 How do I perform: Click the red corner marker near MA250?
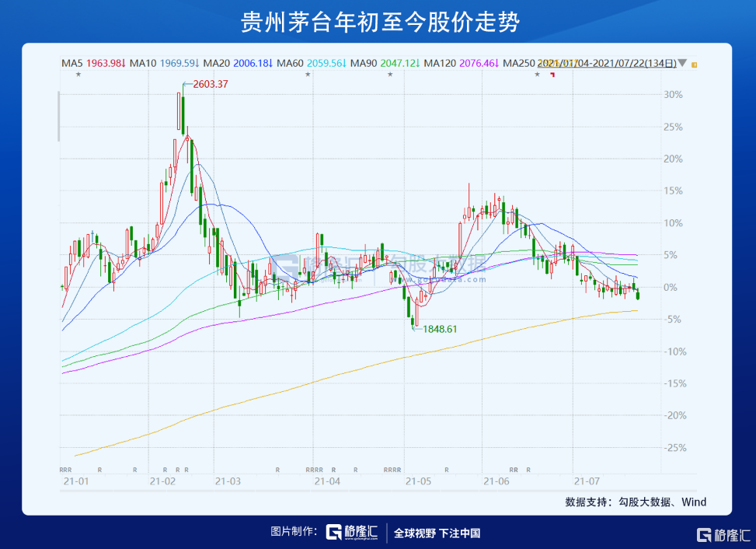pos(552,75)
